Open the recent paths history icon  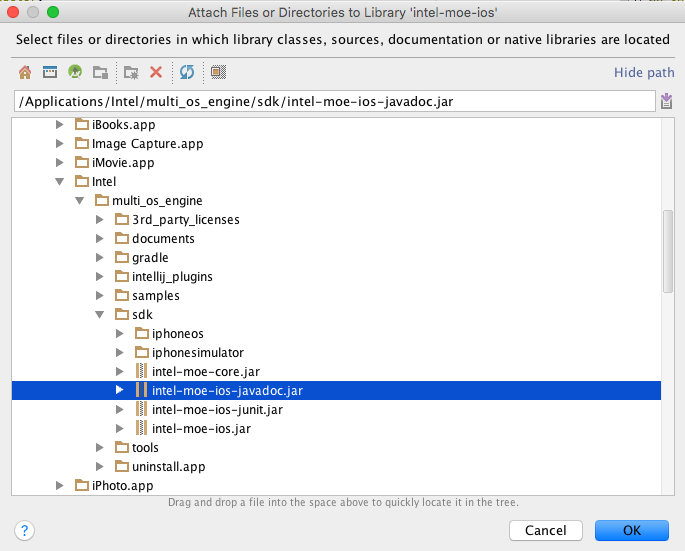pyautogui.click(x=666, y=101)
